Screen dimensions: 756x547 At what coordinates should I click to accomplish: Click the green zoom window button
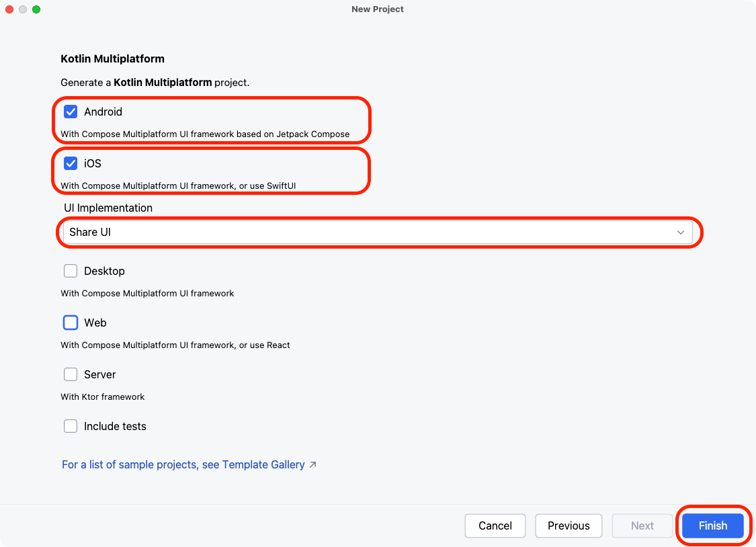coord(36,9)
